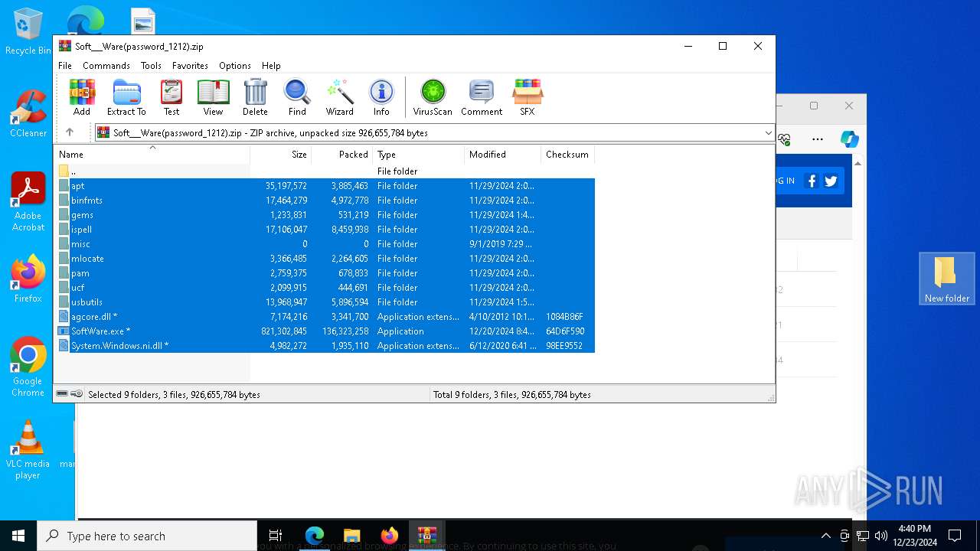Open Edge window's three-dot menu
980x551 pixels.
[x=818, y=139]
